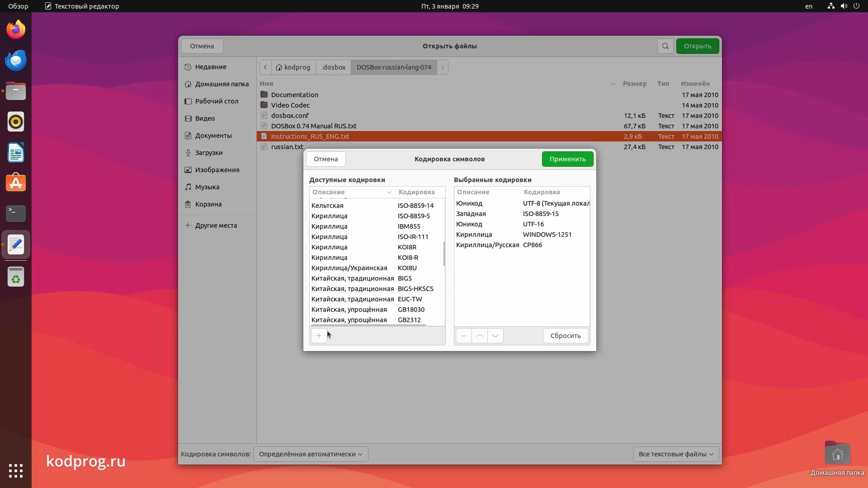Go forward with the path bar right arrow
The height and width of the screenshot is (488, 868).
[443, 67]
